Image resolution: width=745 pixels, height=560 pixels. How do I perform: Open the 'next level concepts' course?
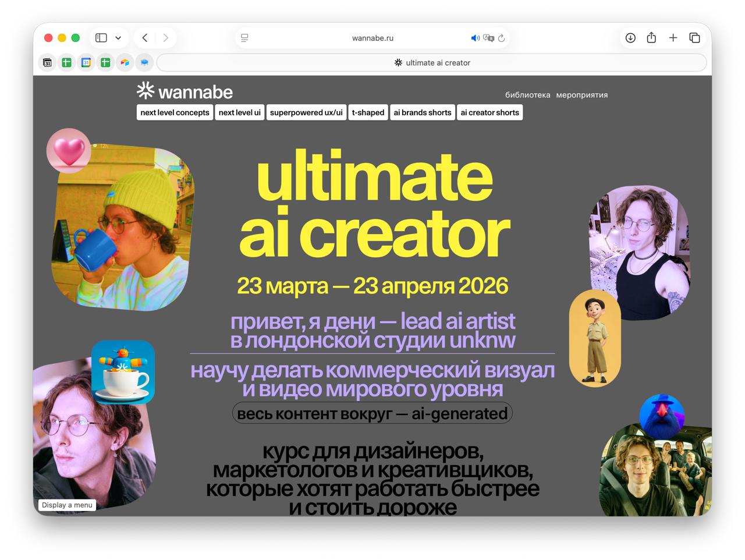pos(175,112)
